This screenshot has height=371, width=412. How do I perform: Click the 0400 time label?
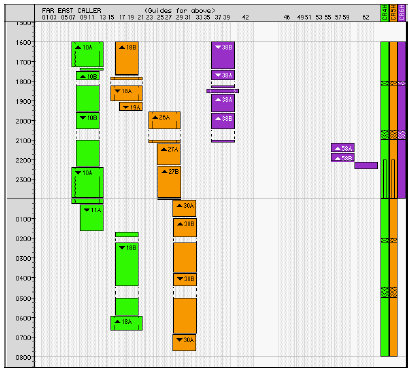click(x=23, y=278)
